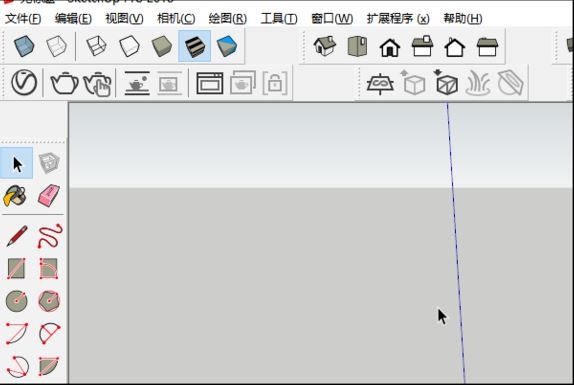The height and width of the screenshot is (385, 574).
Task: Open the 文件(F) menu
Action: [23, 18]
